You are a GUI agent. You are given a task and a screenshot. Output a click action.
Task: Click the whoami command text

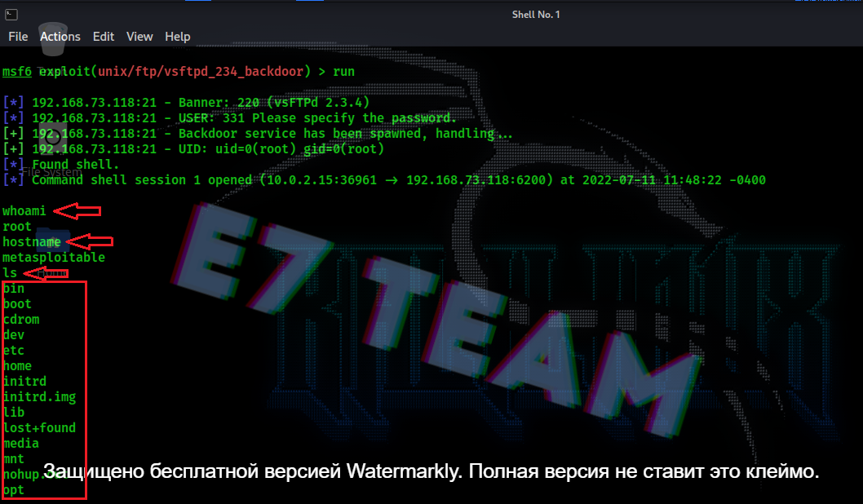24,210
